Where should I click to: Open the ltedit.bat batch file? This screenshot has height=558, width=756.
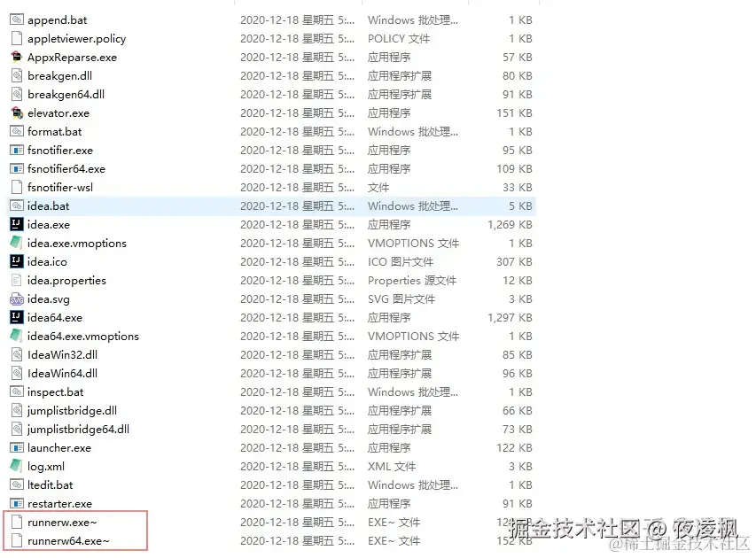click(x=51, y=484)
